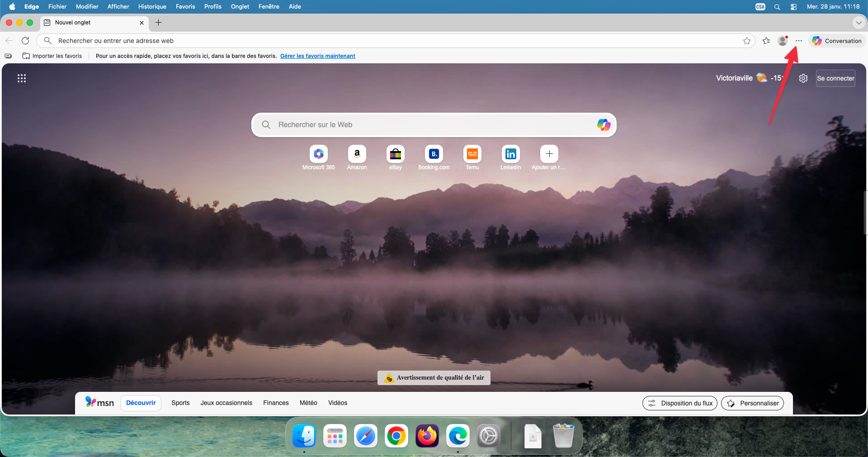
Task: Open the Apple menu
Action: [12, 6]
